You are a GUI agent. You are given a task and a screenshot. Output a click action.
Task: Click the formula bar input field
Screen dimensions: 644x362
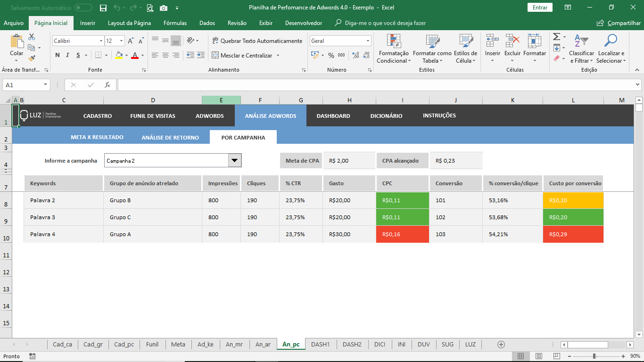coord(376,85)
